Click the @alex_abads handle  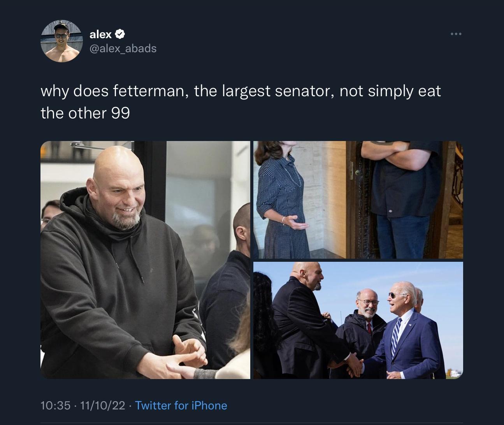123,49
